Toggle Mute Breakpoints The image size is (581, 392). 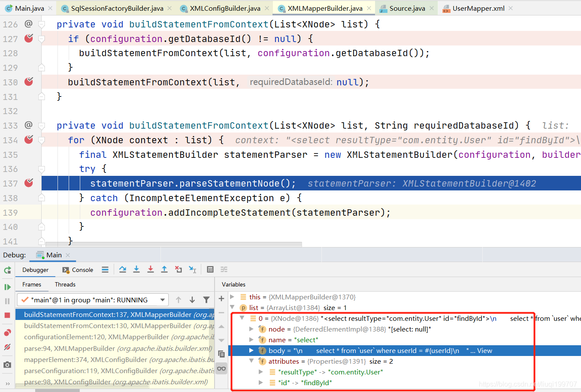coord(7,347)
